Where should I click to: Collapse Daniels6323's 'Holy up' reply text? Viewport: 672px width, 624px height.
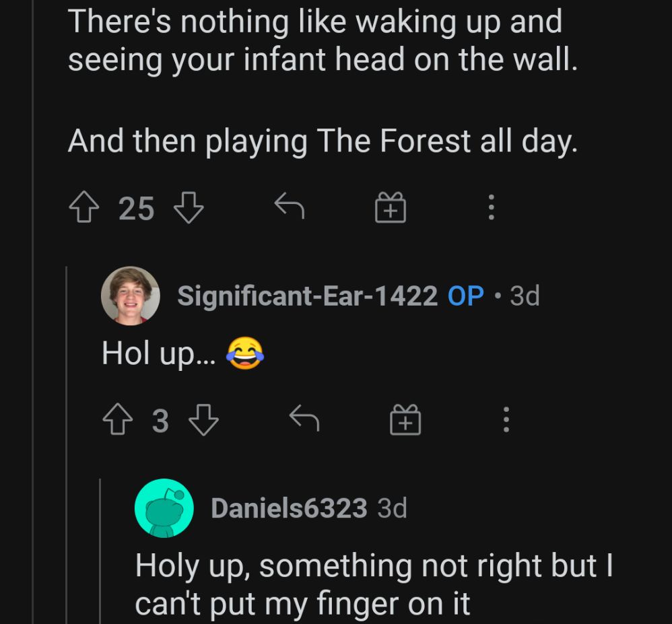(374, 584)
